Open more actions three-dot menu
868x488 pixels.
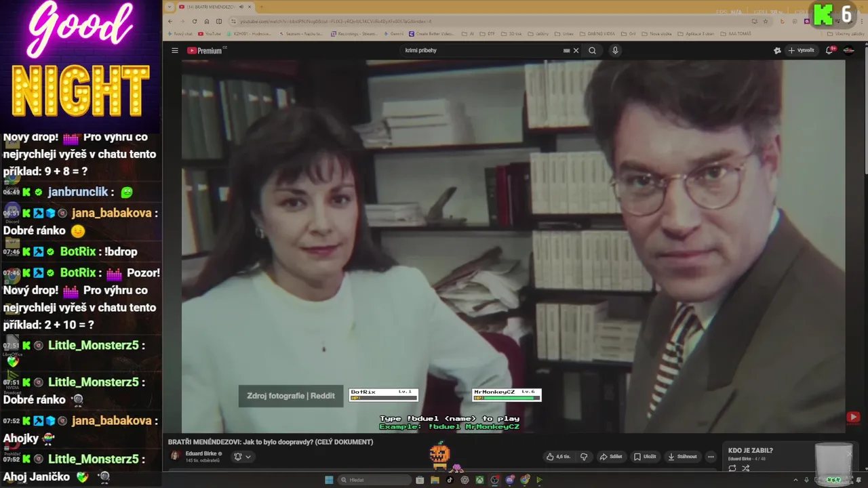coord(711,456)
